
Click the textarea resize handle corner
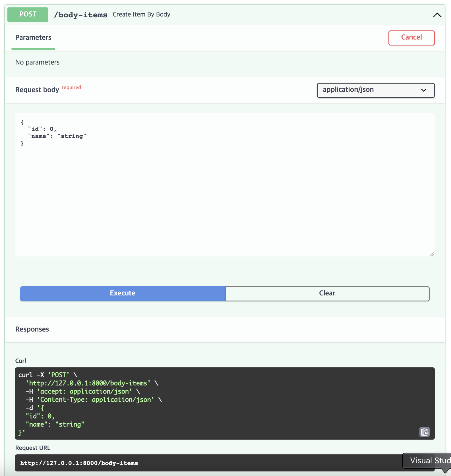pyautogui.click(x=432, y=254)
